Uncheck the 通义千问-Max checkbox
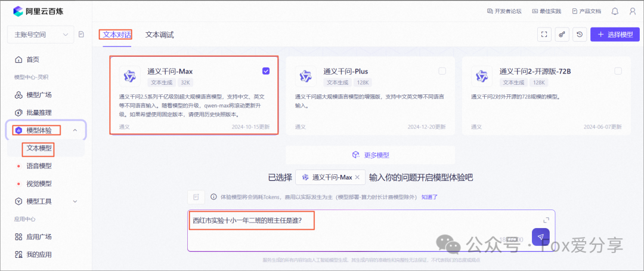644x271 pixels. point(266,71)
